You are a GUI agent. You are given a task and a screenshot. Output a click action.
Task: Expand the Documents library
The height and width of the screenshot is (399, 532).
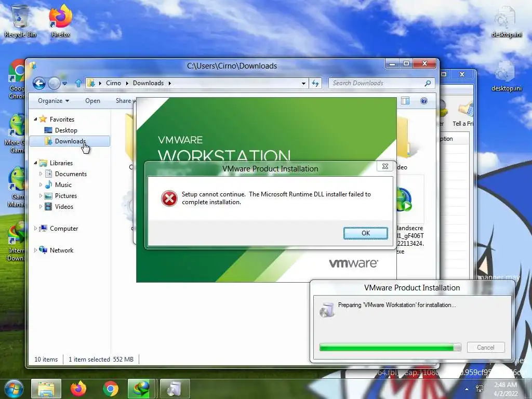tap(41, 174)
